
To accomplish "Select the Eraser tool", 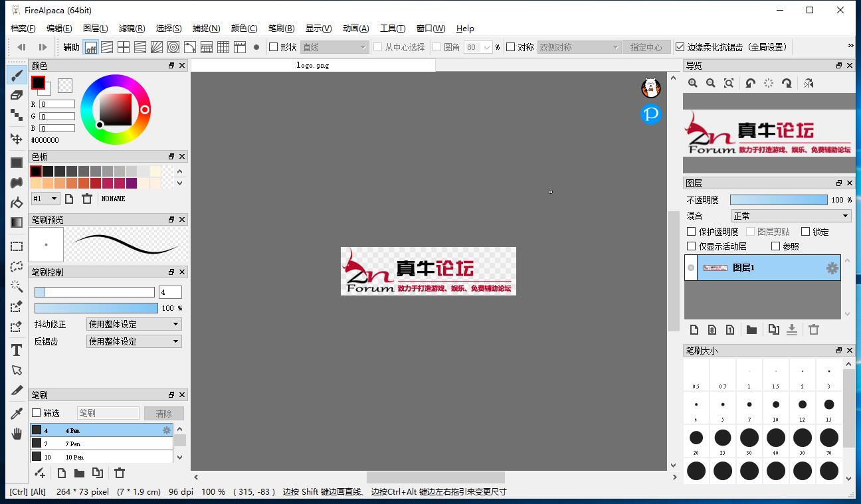I will pyautogui.click(x=17, y=95).
